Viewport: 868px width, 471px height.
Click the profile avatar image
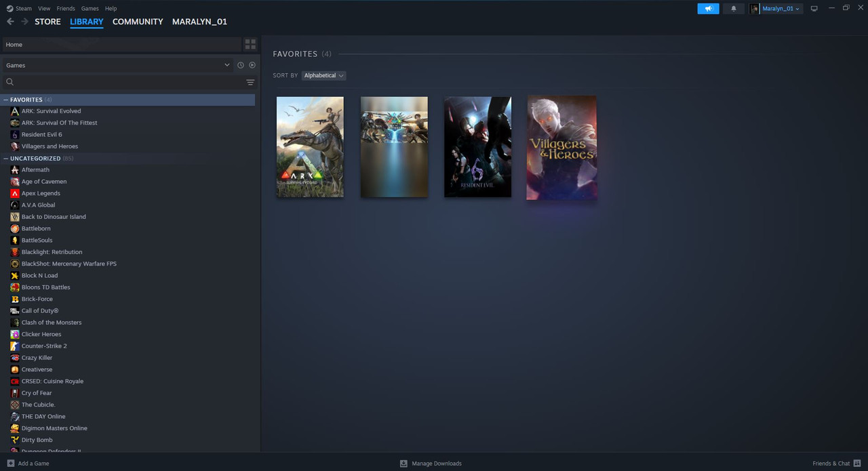tap(755, 9)
